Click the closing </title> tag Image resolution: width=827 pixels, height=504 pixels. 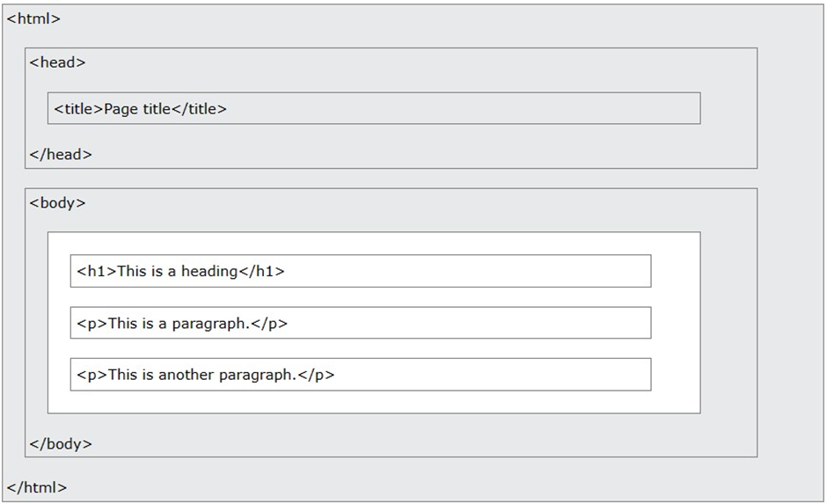(199, 109)
